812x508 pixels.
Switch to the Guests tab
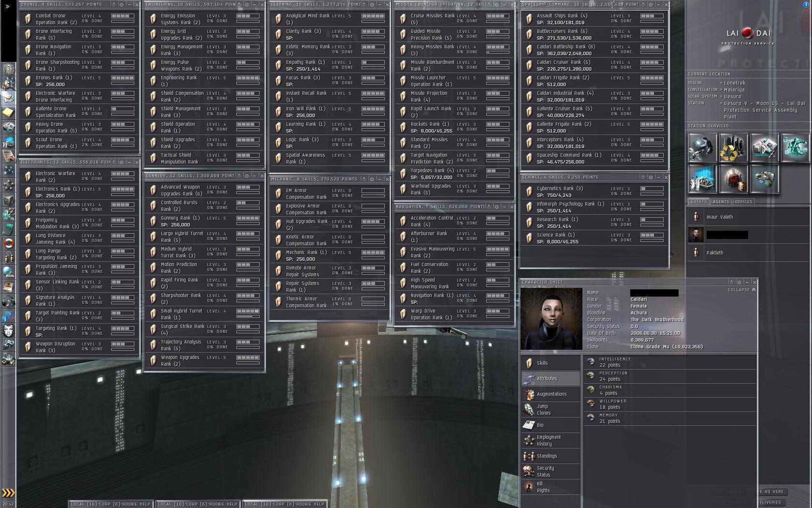699,201
